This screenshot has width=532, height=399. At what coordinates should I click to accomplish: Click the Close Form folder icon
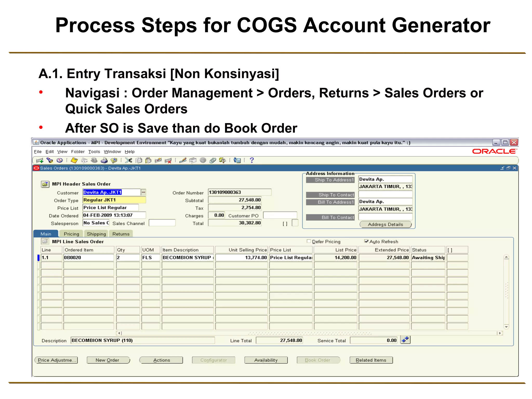pos(114,161)
